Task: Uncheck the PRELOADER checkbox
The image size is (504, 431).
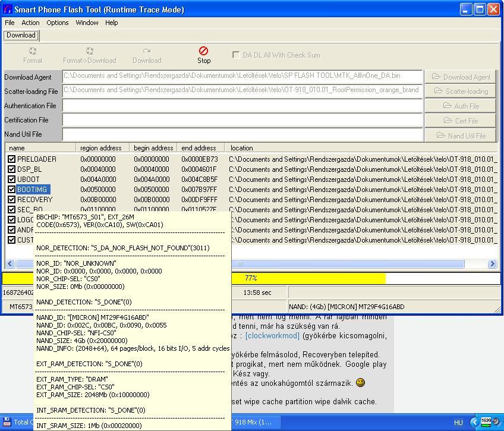Action: click(x=11, y=159)
